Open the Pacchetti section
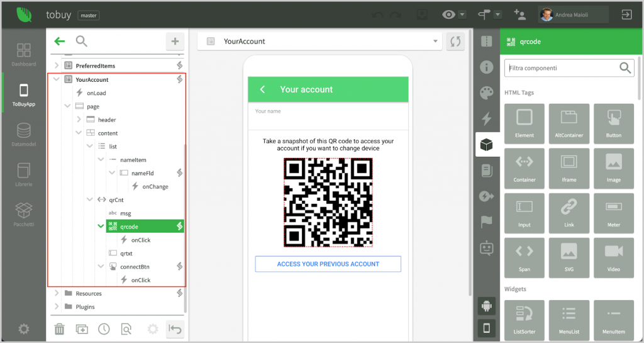644x343 pixels. click(x=24, y=215)
